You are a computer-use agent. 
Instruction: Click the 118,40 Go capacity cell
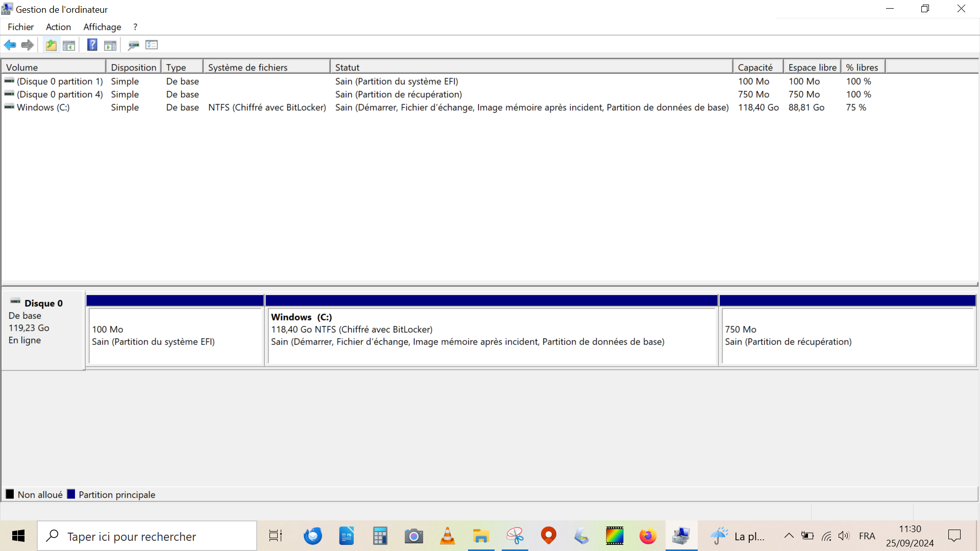[x=758, y=107]
